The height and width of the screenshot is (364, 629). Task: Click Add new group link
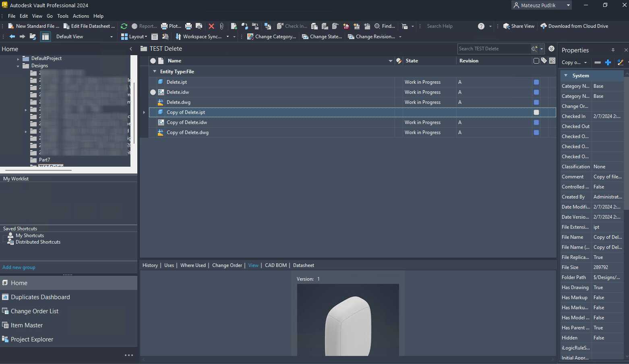[x=19, y=267]
